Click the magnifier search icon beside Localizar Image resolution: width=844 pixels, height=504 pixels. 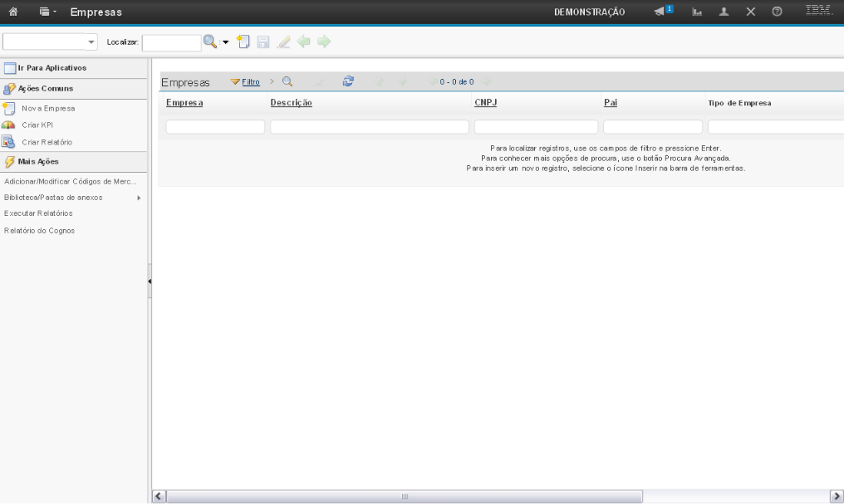click(x=210, y=42)
